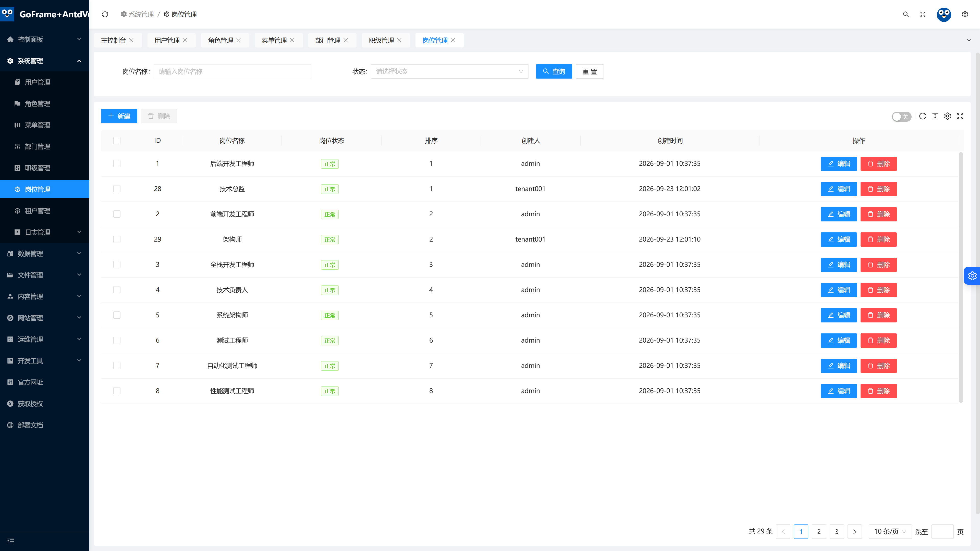The width and height of the screenshot is (980, 551).
Task: Click 编辑 for the 架构师 row
Action: 838,240
